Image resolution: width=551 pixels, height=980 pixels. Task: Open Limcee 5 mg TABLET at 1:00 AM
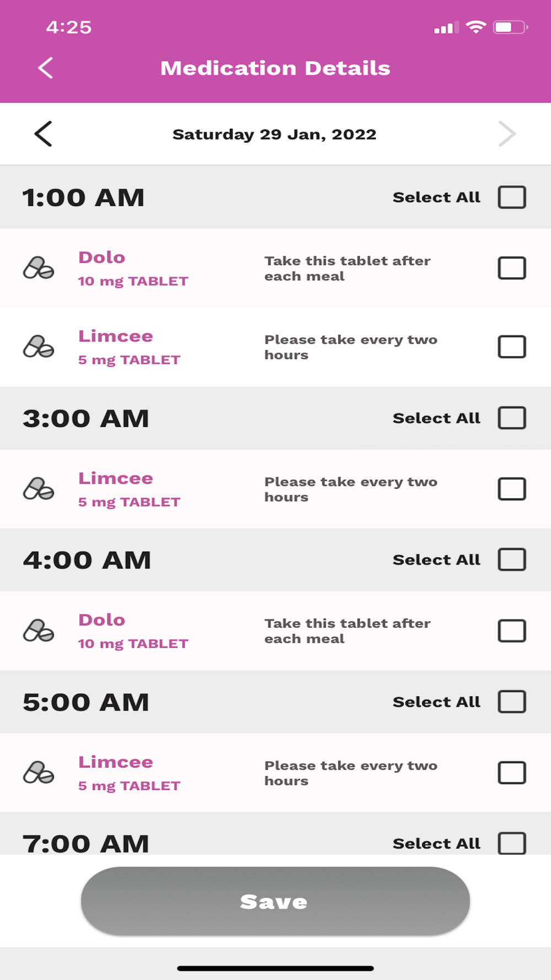(x=129, y=347)
